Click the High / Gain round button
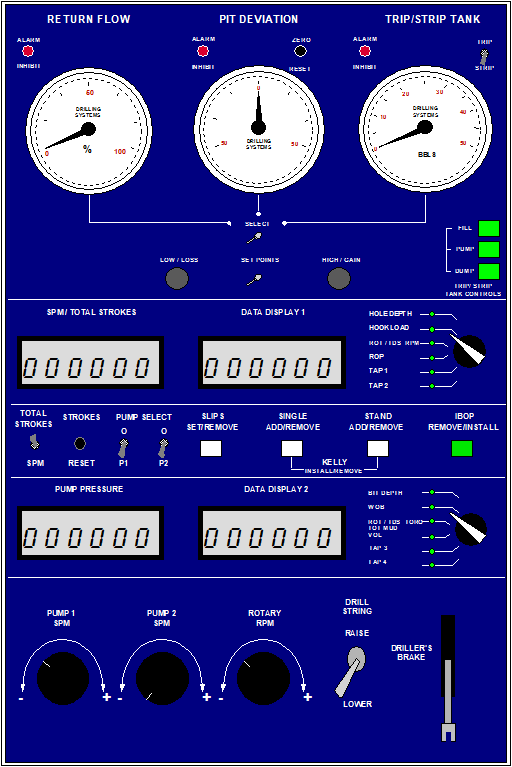This screenshot has width=512, height=767. pyautogui.click(x=338, y=279)
